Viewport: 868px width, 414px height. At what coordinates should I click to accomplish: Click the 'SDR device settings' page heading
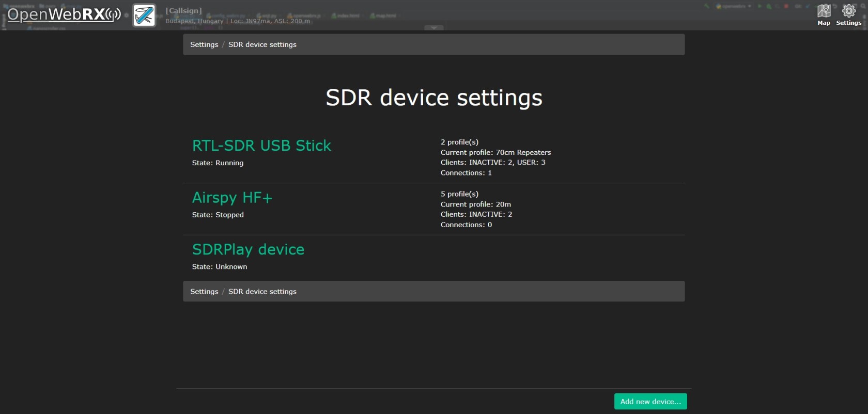[x=434, y=98]
